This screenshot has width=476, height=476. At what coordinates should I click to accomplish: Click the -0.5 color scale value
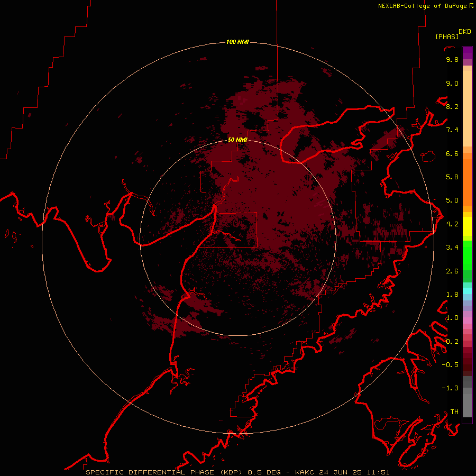[x=450, y=365]
